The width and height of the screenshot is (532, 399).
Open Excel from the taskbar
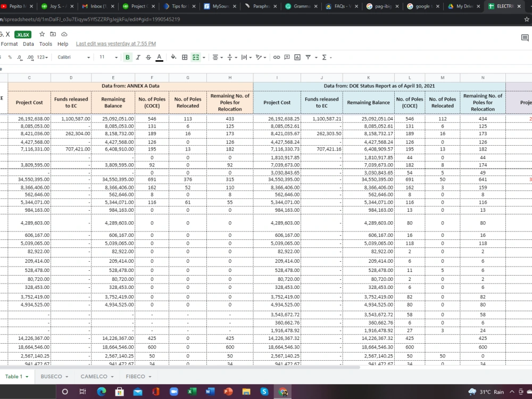pyautogui.click(x=192, y=392)
